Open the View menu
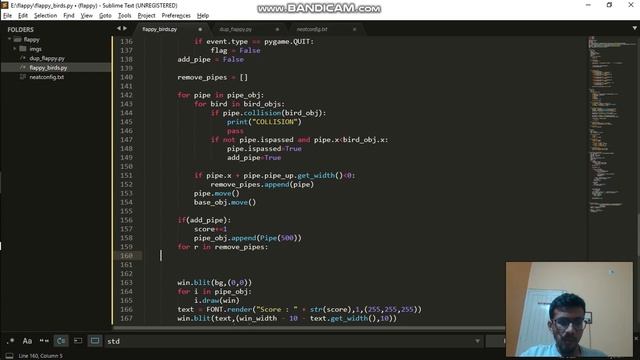The image size is (640, 360). coord(87,16)
